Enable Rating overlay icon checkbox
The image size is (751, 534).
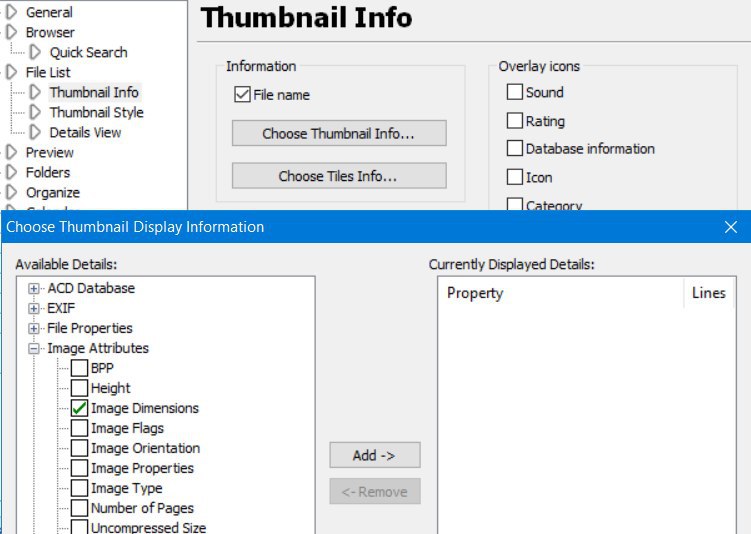click(515, 120)
